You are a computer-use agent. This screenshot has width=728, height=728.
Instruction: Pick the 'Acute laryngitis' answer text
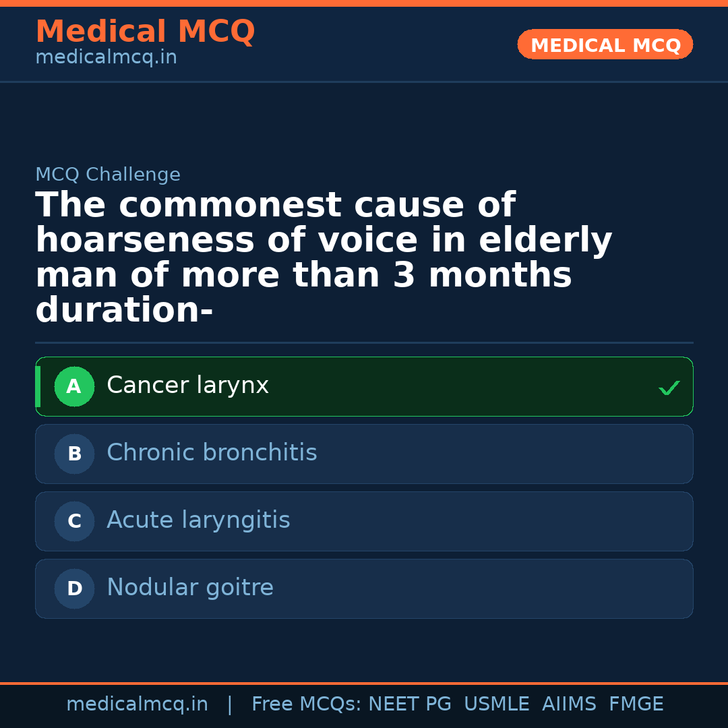[x=198, y=520]
